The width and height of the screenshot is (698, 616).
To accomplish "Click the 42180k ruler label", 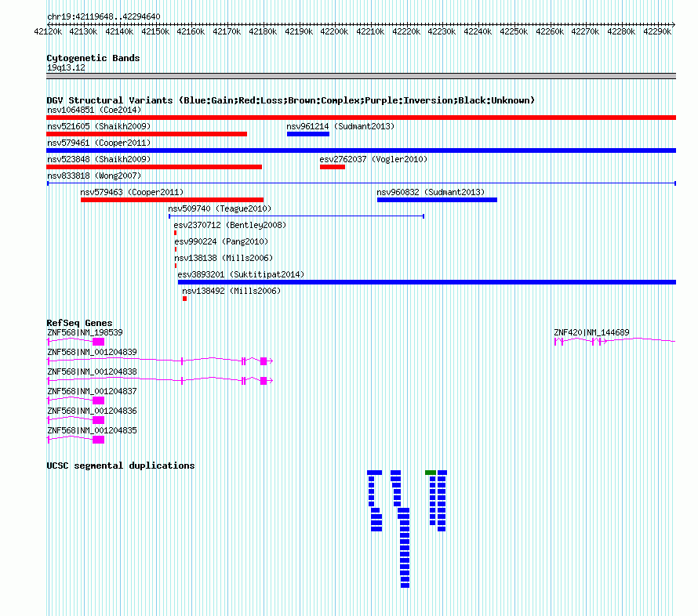I will click(263, 31).
